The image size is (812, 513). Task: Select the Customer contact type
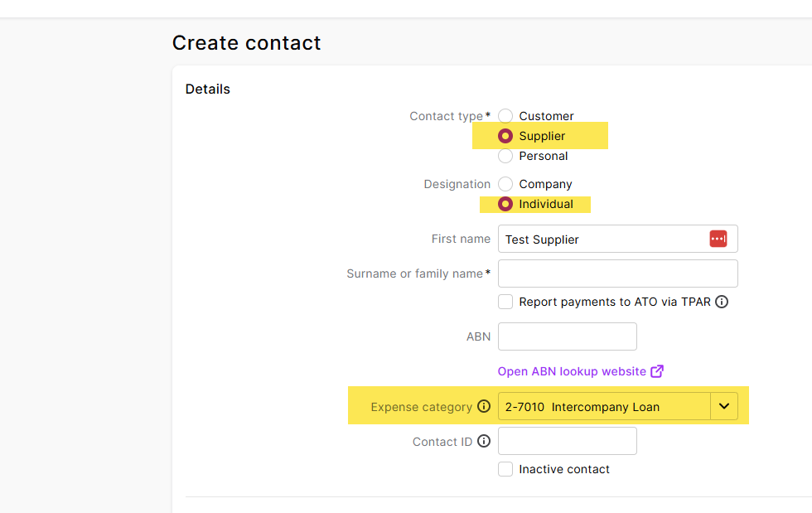505,116
